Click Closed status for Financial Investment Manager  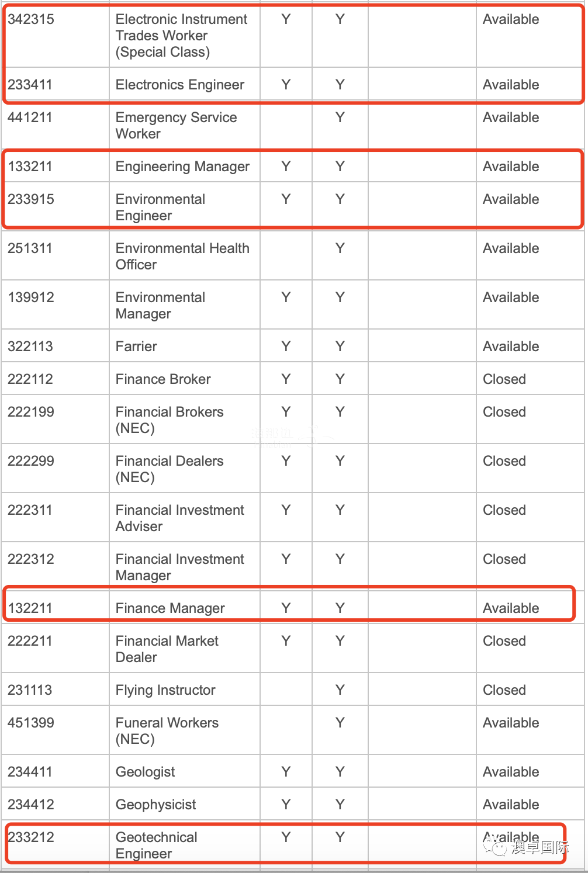[x=504, y=559]
